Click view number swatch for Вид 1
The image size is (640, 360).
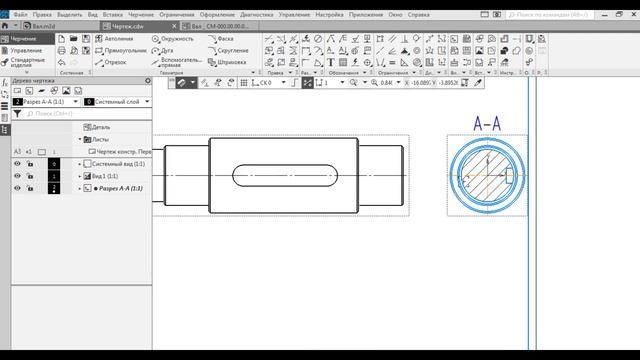tap(54, 176)
